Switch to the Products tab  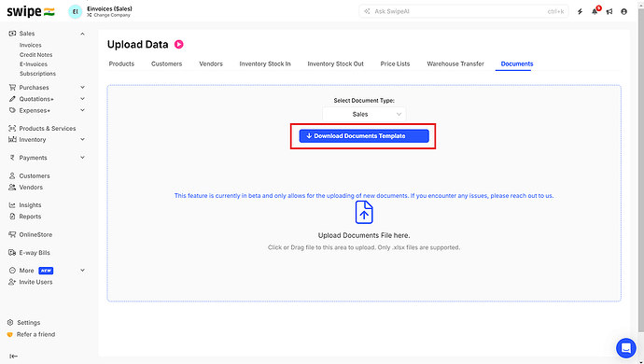pyautogui.click(x=121, y=63)
